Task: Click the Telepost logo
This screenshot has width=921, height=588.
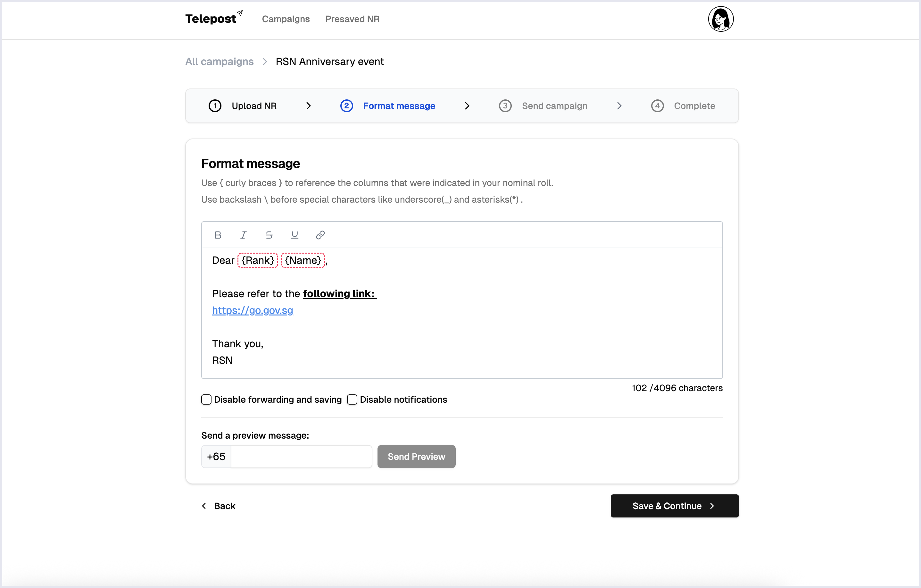Action: 214,18
